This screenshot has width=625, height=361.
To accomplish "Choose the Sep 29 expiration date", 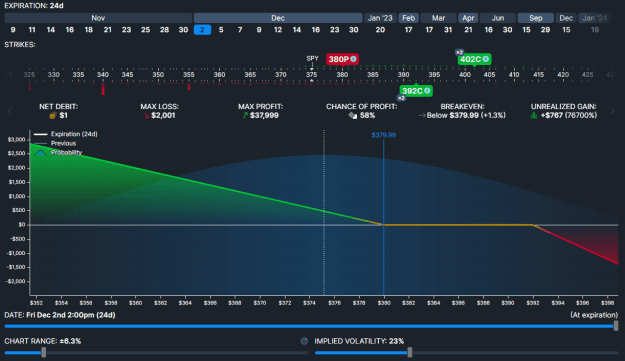I will pyautogui.click(x=545, y=30).
